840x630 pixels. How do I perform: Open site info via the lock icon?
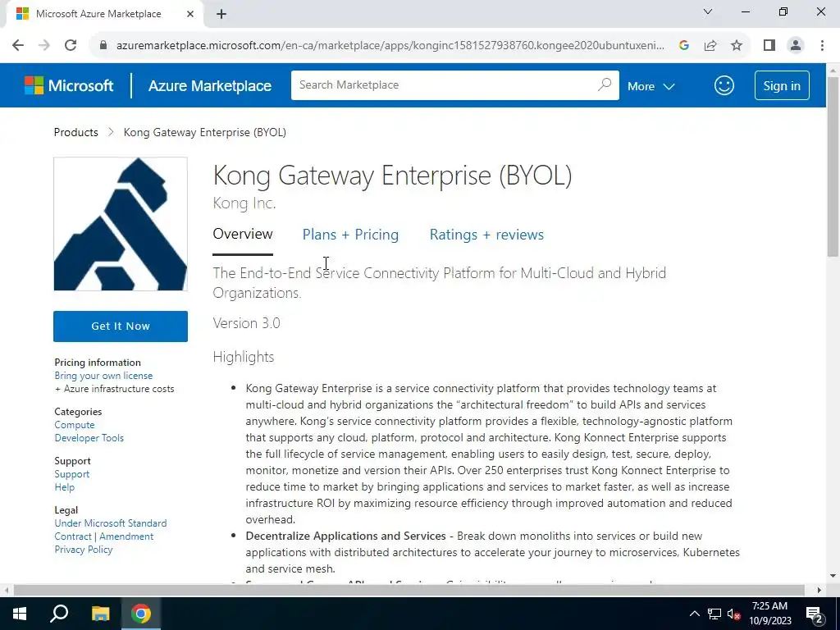point(103,46)
